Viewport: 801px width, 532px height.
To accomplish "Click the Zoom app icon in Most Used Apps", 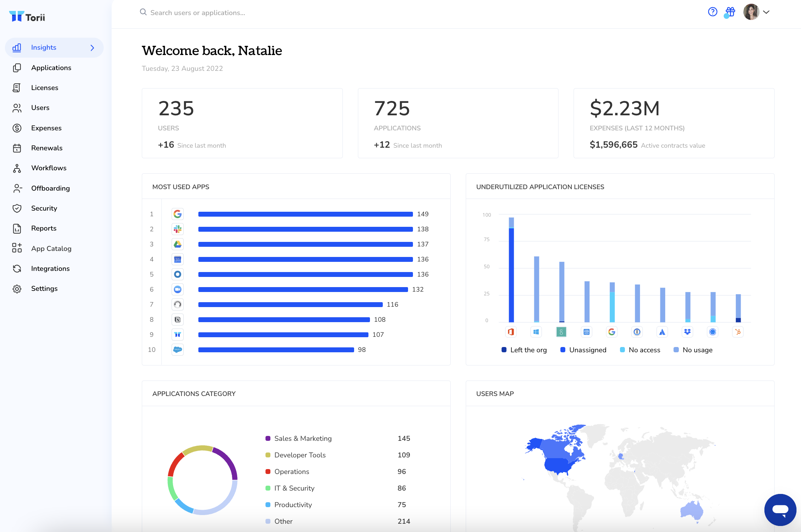I will tap(178, 289).
